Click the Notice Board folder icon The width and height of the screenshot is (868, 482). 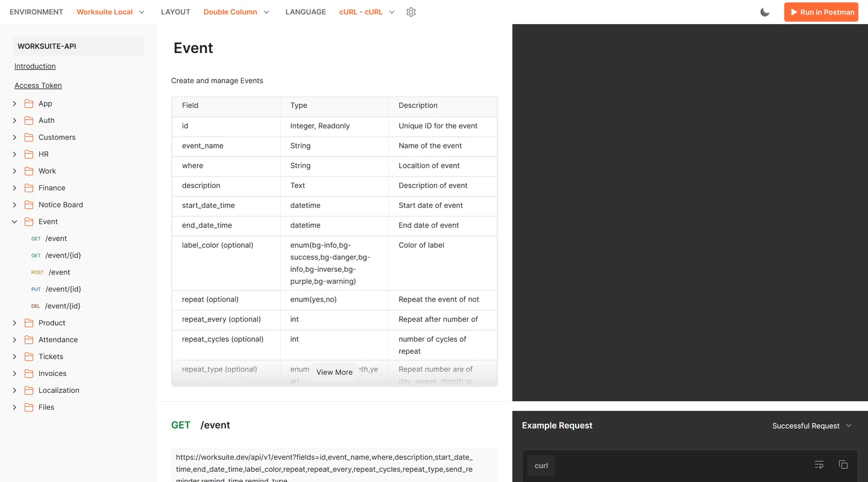29,205
